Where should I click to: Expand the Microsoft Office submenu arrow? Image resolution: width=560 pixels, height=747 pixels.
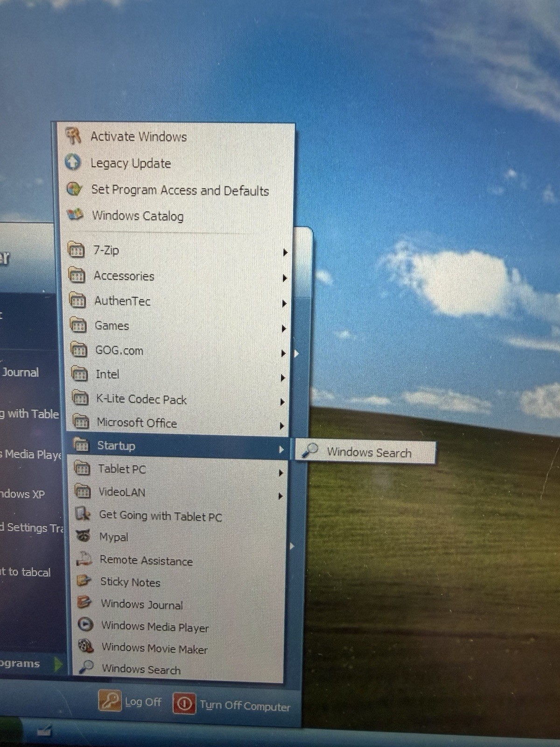pyautogui.click(x=282, y=426)
